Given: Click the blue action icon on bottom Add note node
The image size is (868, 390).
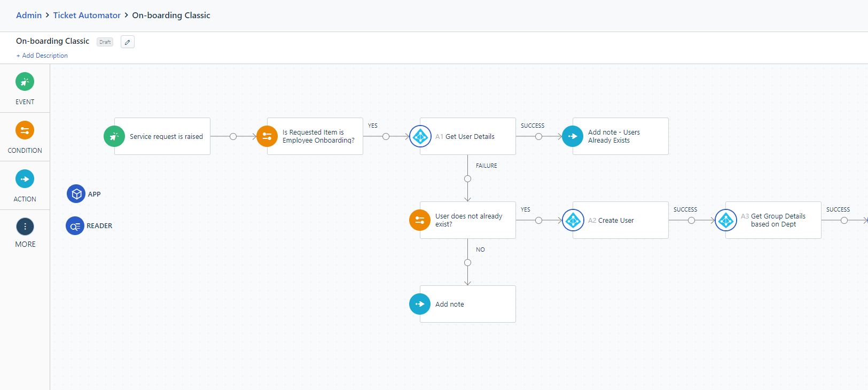Looking at the screenshot, I should click(x=420, y=304).
